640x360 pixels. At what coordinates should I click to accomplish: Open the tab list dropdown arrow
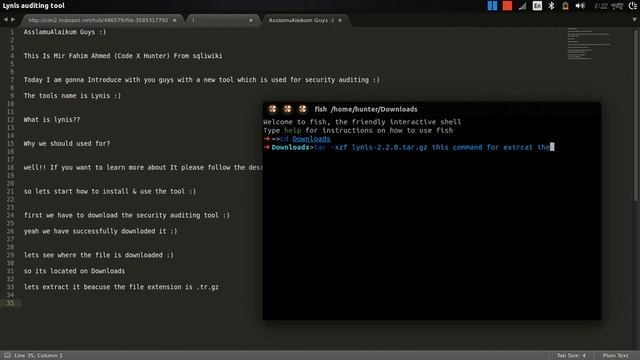pos(634,20)
